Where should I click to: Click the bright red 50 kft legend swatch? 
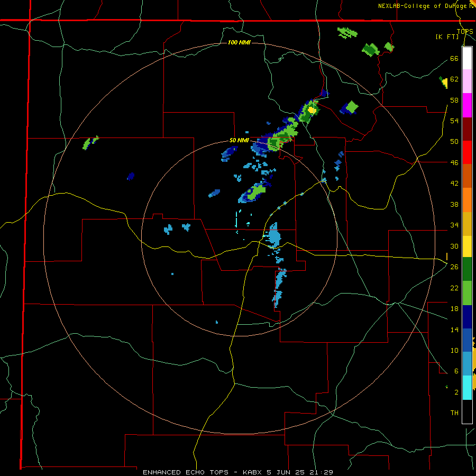(467, 152)
